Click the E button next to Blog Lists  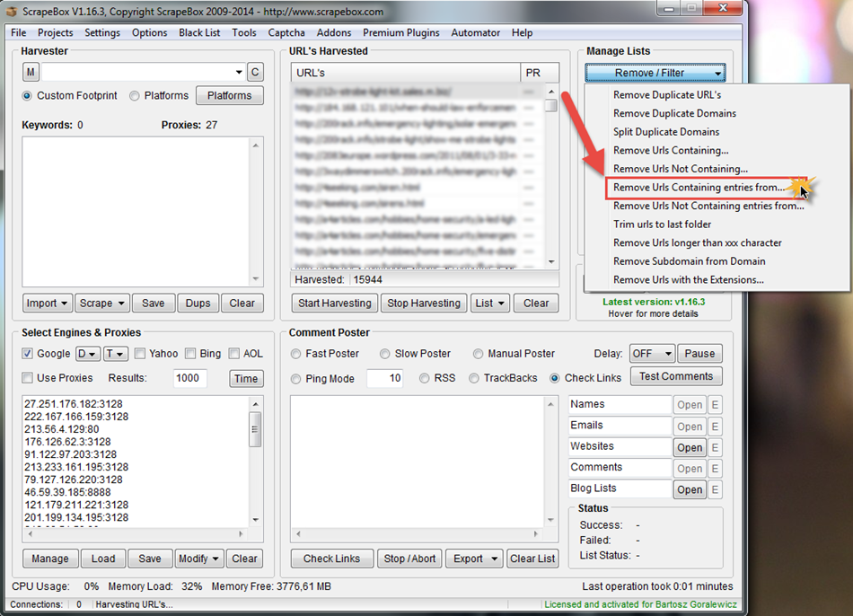click(715, 489)
